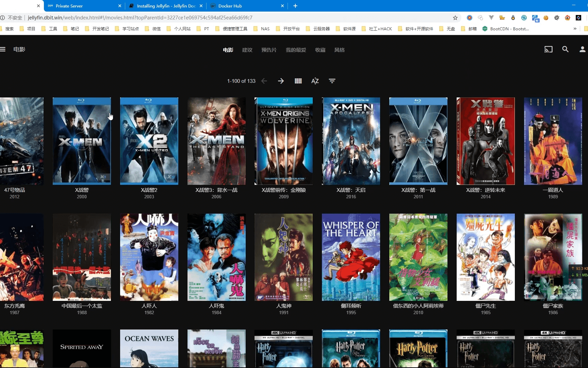This screenshot has height=368, width=588.
Task: Switch to the 收藏 tab
Action: 320,50
